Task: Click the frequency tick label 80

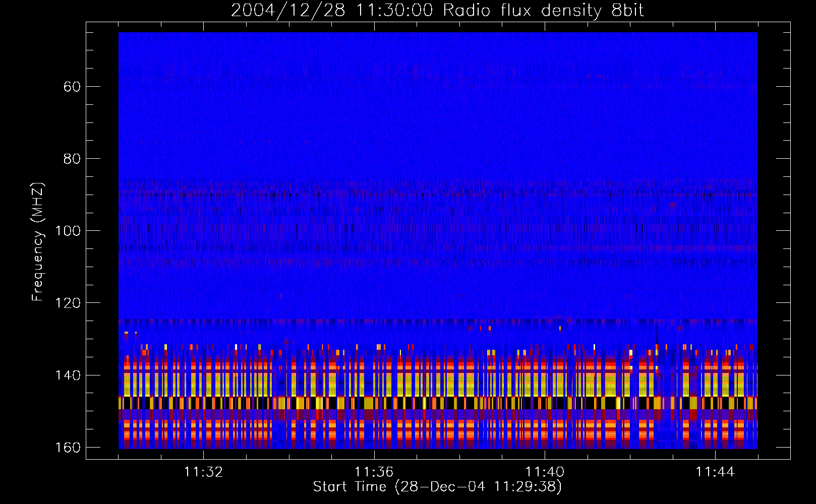Action: coord(72,159)
